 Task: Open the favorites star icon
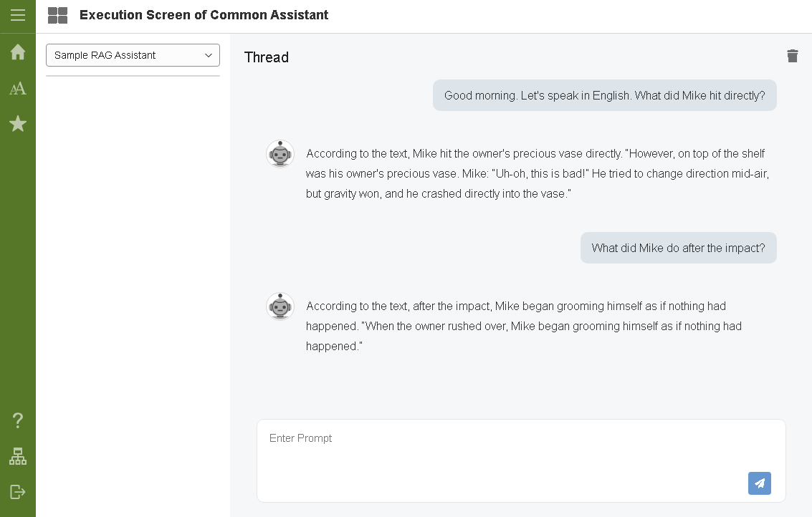pos(18,124)
